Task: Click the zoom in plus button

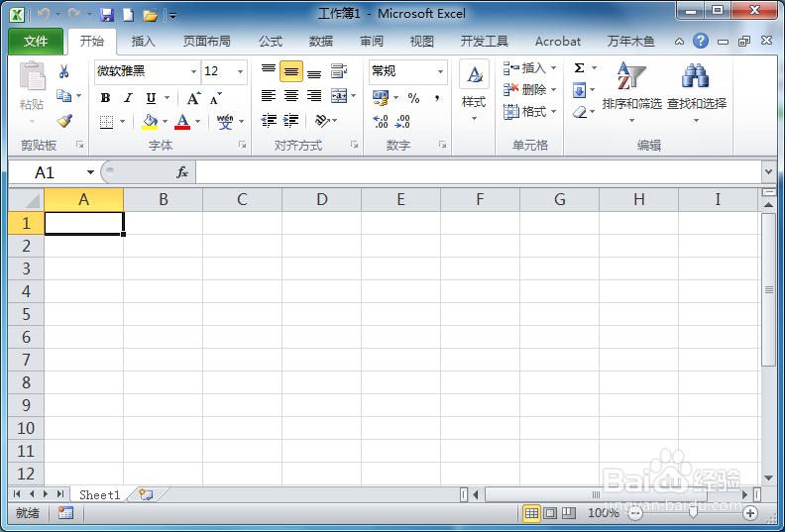Action: [750, 513]
